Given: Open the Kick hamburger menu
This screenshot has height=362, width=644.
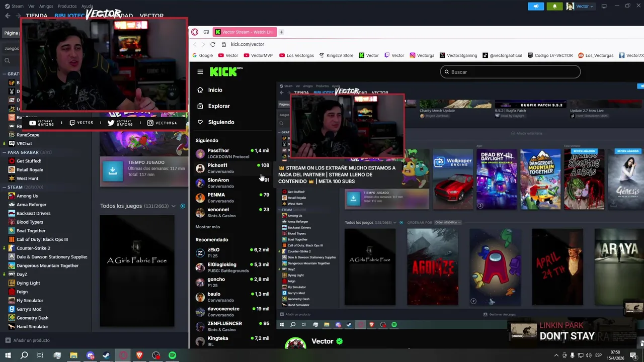Looking at the screenshot, I should click(x=200, y=72).
